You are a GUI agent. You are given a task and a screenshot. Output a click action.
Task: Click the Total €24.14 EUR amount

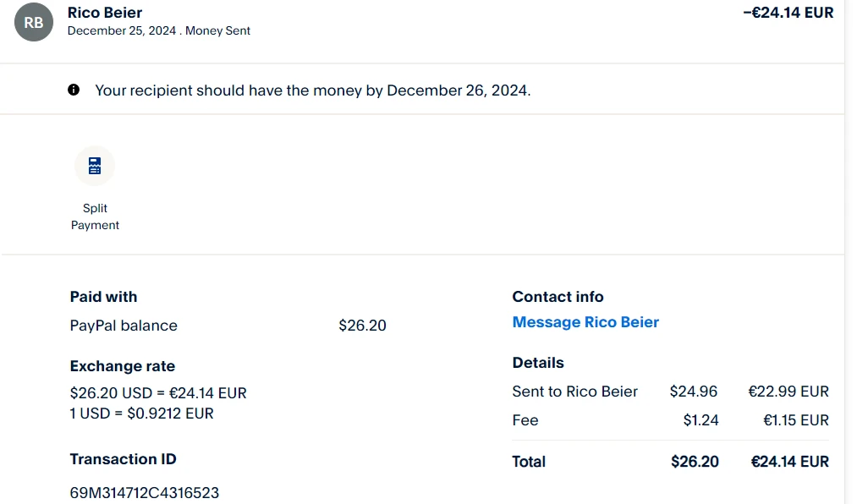click(x=789, y=462)
